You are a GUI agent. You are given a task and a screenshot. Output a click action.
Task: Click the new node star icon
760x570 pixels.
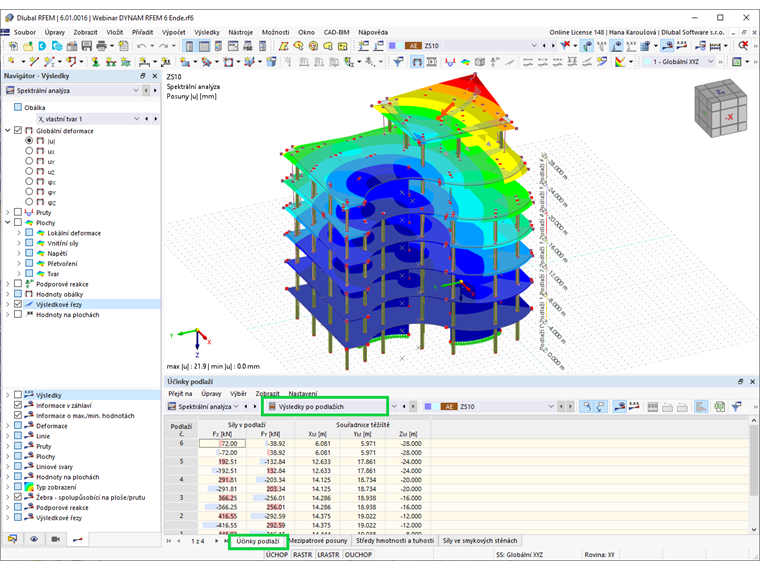tap(12, 62)
